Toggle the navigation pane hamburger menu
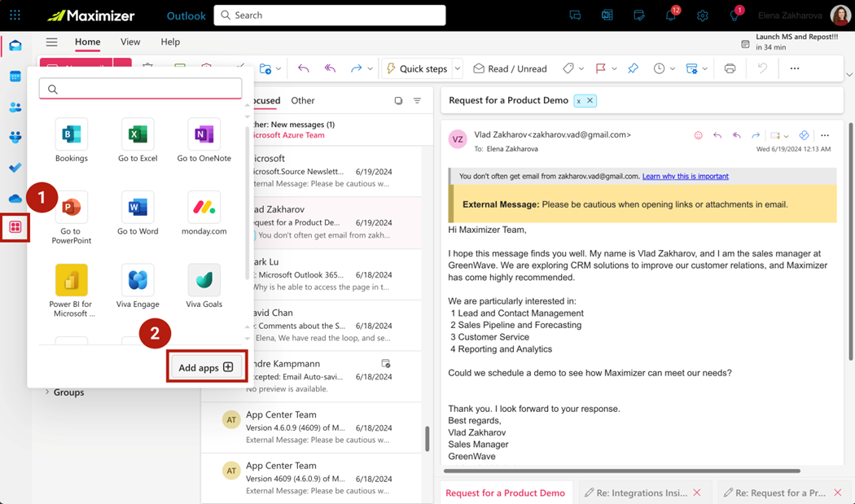The height and width of the screenshot is (504, 855). click(x=51, y=42)
